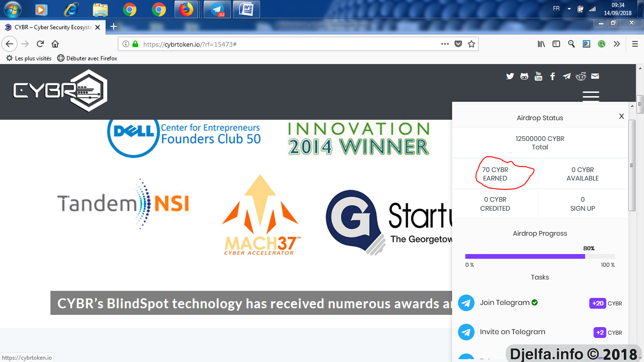Open Débuter avec Firefox bookmark

[87, 58]
